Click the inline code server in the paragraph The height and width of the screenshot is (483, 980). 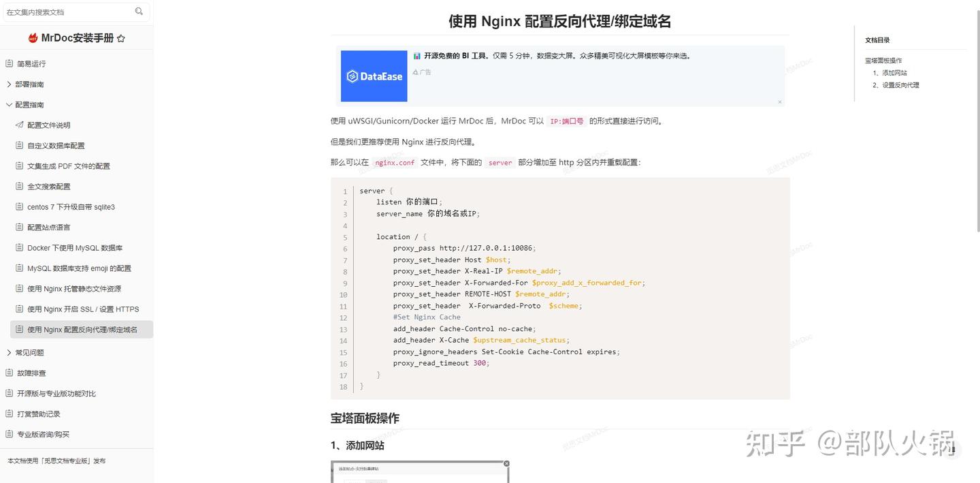tap(500, 163)
